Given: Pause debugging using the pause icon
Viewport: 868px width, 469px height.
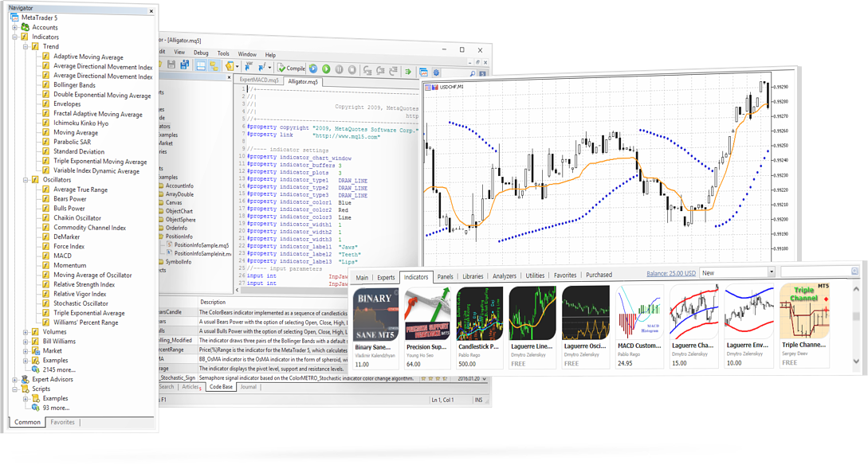Looking at the screenshot, I should point(339,68).
